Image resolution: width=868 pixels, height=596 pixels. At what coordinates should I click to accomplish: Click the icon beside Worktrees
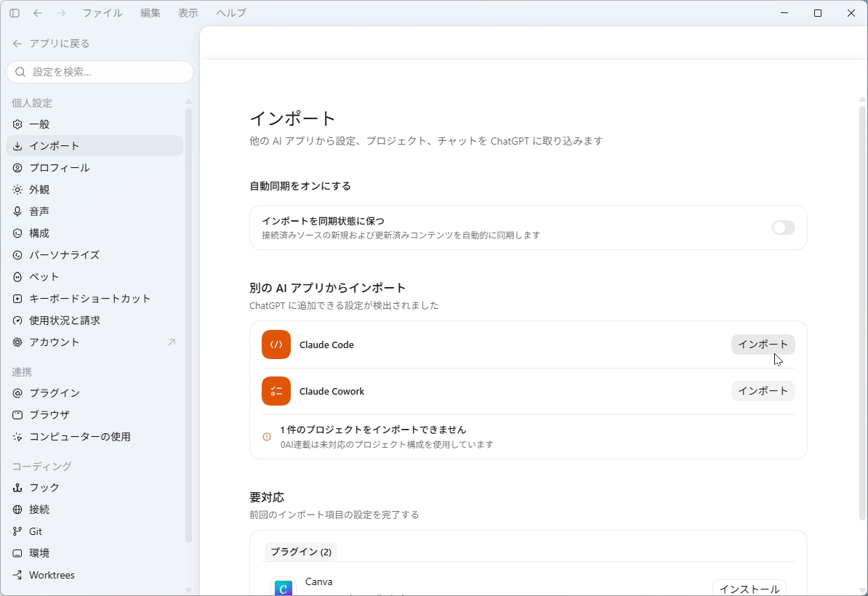[x=17, y=575]
